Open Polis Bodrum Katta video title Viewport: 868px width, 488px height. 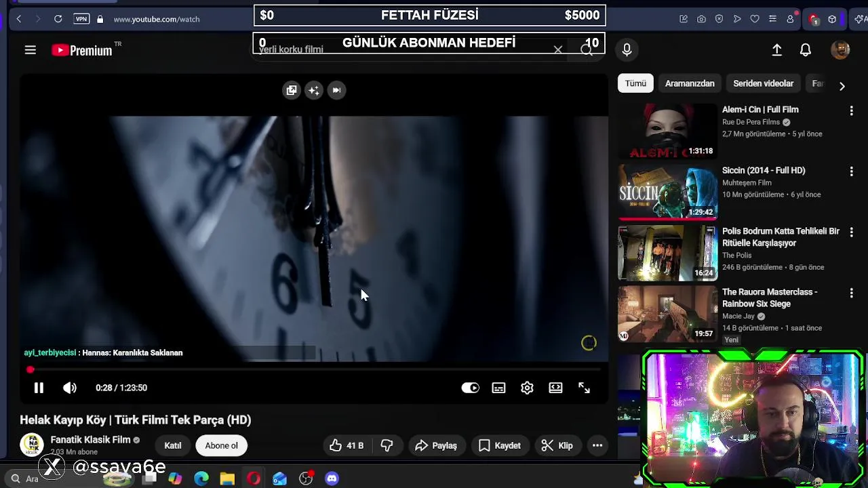tap(781, 237)
